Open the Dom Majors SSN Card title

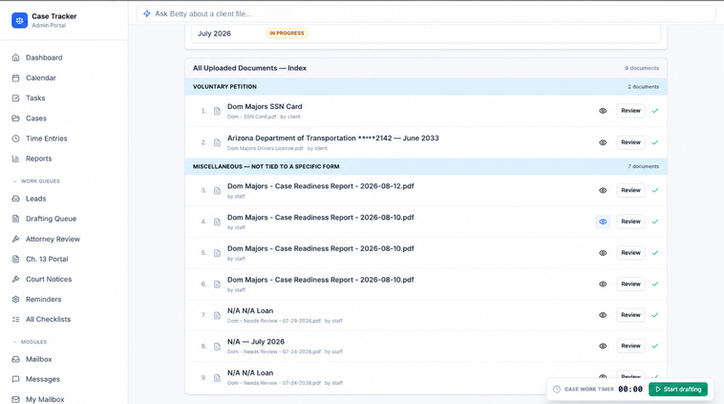(x=265, y=107)
